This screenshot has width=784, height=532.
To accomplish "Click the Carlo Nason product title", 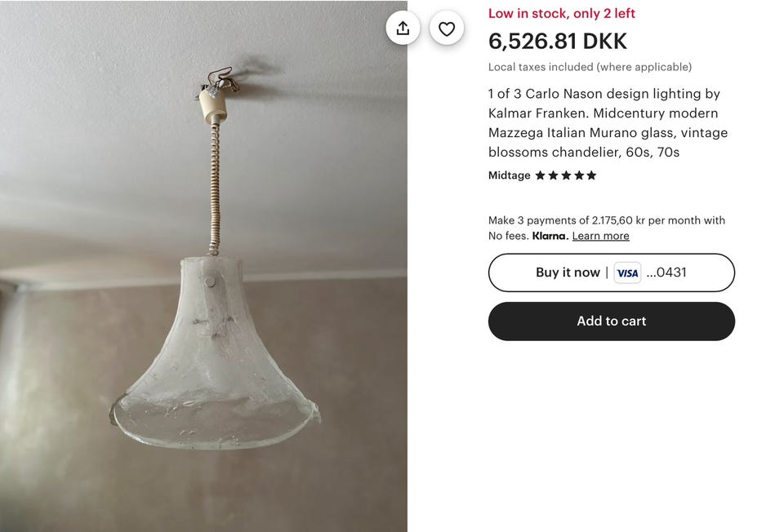I will (x=608, y=123).
